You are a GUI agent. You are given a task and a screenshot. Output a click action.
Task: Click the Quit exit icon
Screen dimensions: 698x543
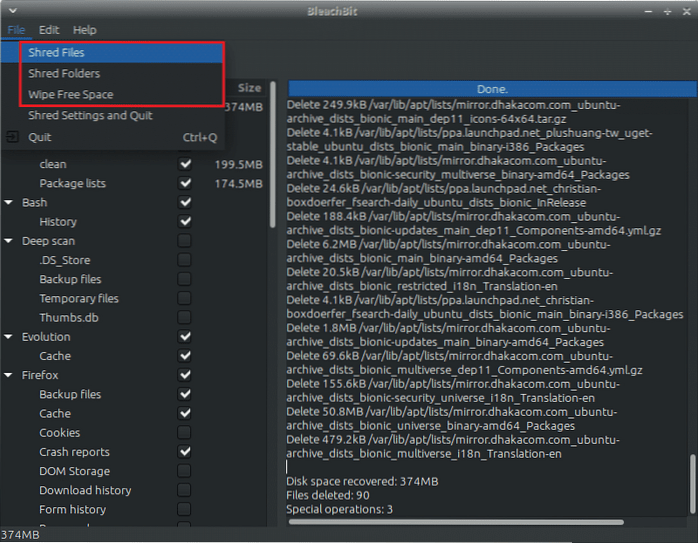click(12, 137)
